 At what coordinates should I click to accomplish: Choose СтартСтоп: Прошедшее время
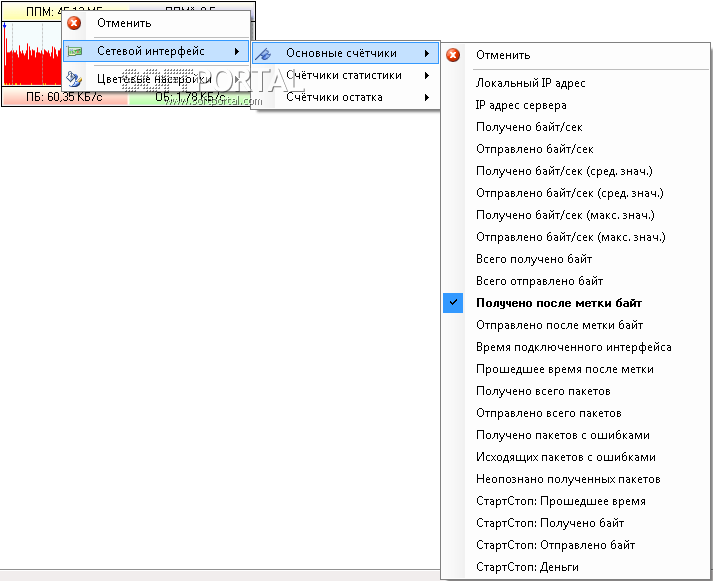pos(576,501)
